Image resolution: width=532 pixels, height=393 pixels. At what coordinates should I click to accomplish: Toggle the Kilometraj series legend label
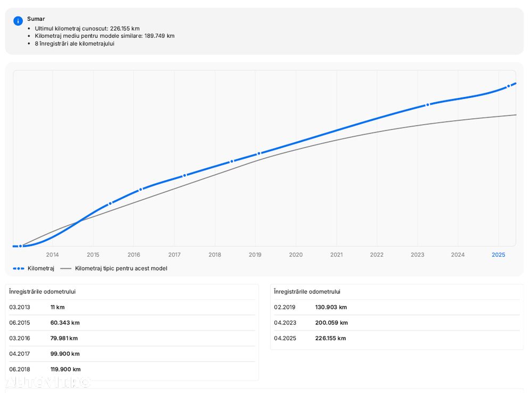(x=41, y=268)
